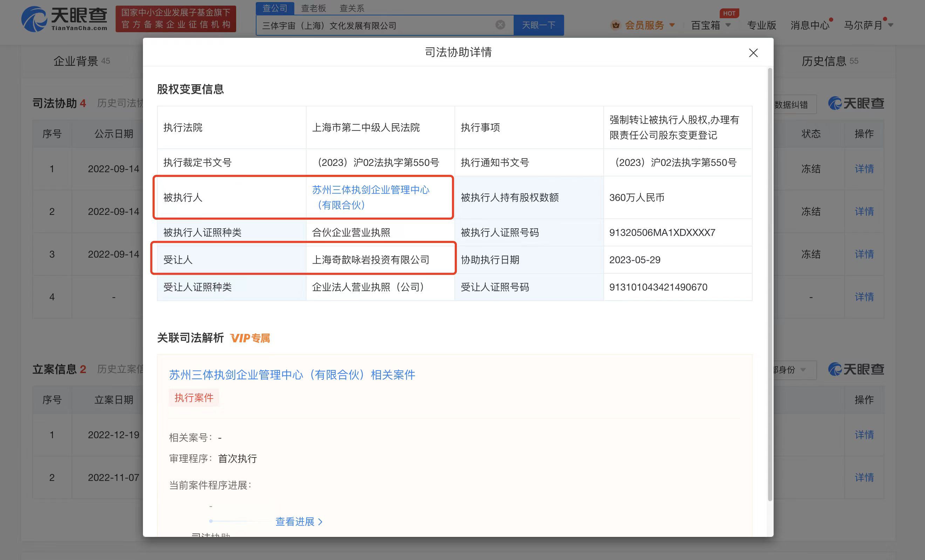Click the crown icon next to 会员服务
Viewport: 925px width, 560px height.
click(616, 25)
